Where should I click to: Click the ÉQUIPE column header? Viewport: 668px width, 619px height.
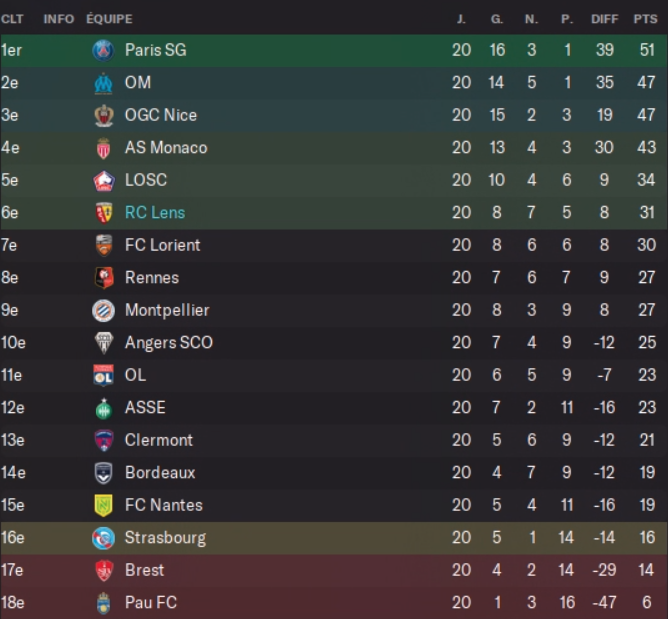tap(109, 19)
